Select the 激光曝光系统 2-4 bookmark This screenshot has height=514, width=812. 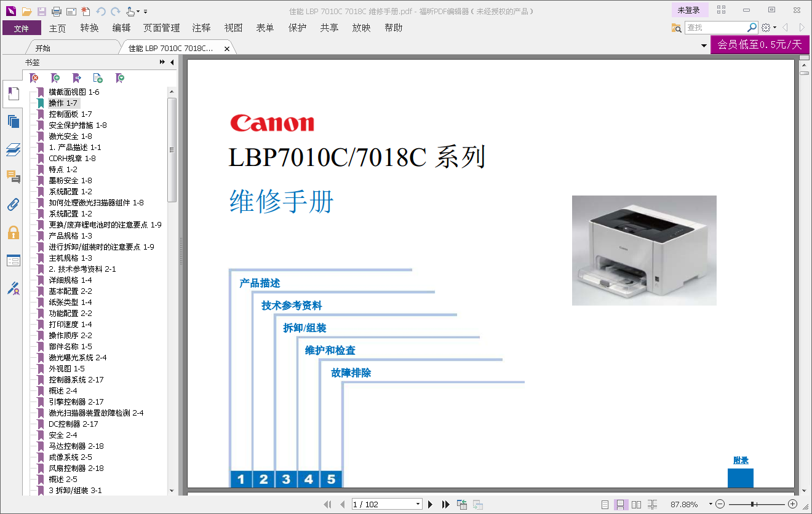point(78,358)
